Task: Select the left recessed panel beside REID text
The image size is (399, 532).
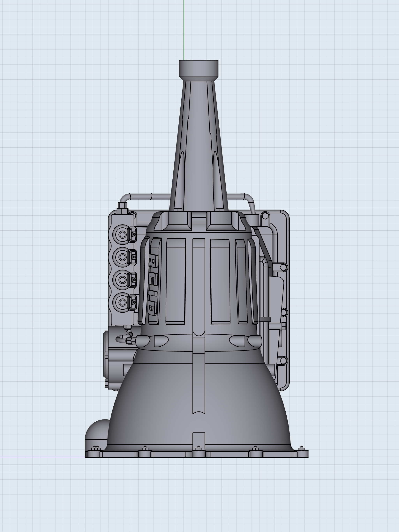Action: coord(175,281)
